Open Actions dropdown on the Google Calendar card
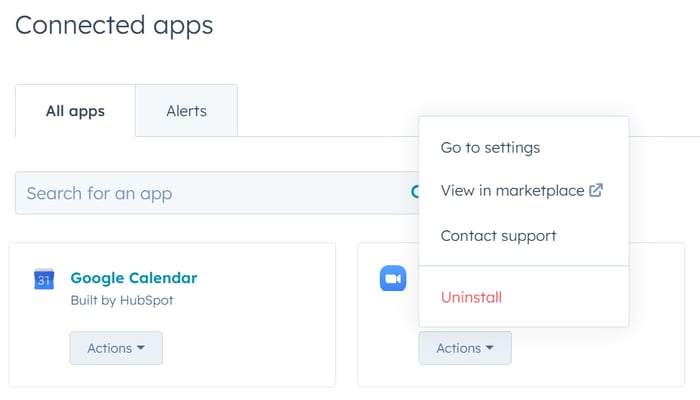This screenshot has height=400, width=700. coord(115,348)
